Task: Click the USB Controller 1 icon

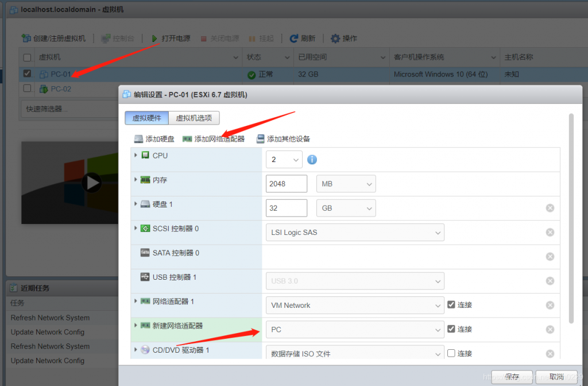Action: coord(145,277)
